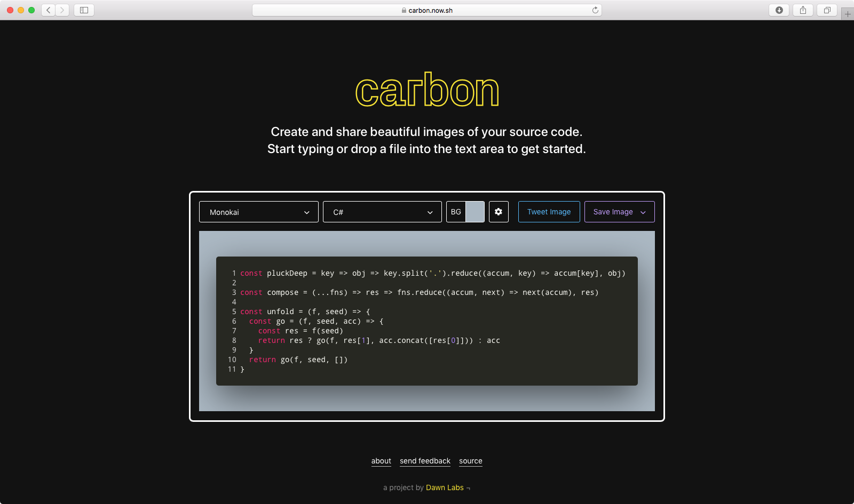Click 'const go' on line 6
This screenshot has height=504, width=854.
tap(267, 321)
